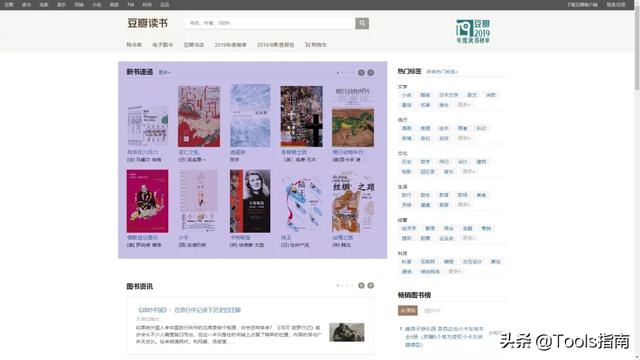
Task: Click FM in the top dark bar
Action: click(131, 4)
